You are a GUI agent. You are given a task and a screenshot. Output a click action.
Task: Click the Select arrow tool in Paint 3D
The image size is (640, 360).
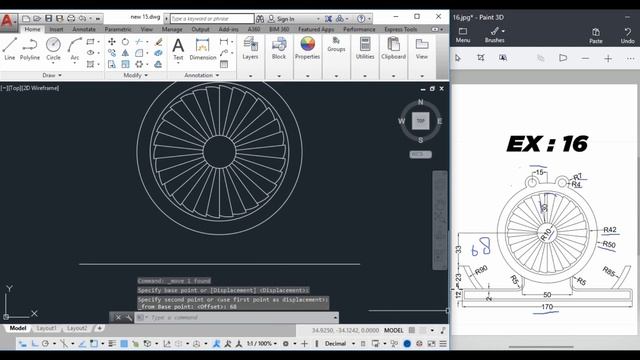tap(458, 58)
